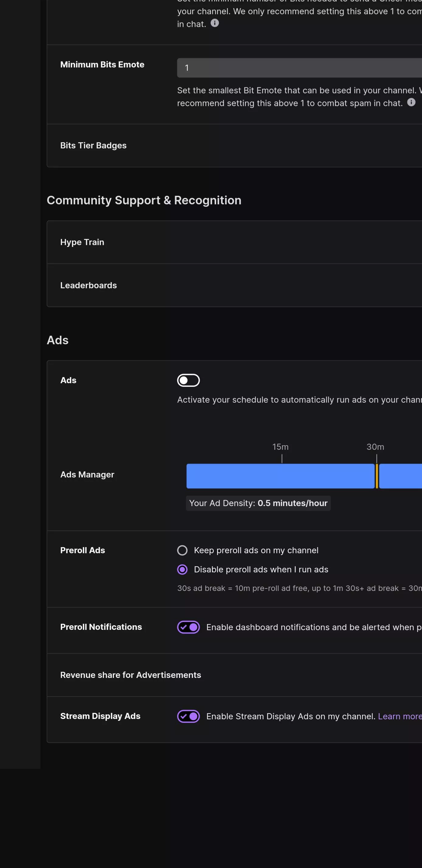The image size is (422, 868).
Task: Click the Preroll Ads label
Action: (82, 550)
